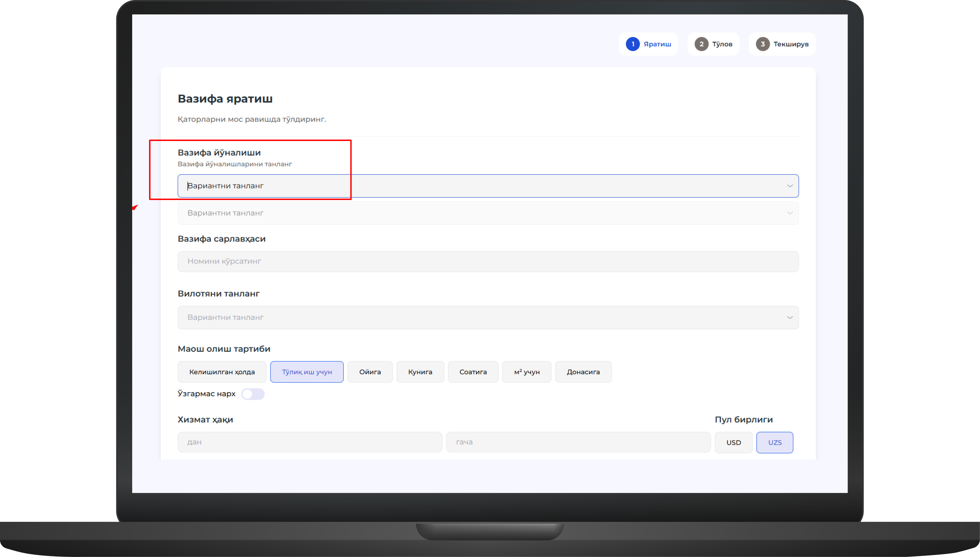Click the дан minimum price field
The image size is (980, 557).
(310, 442)
